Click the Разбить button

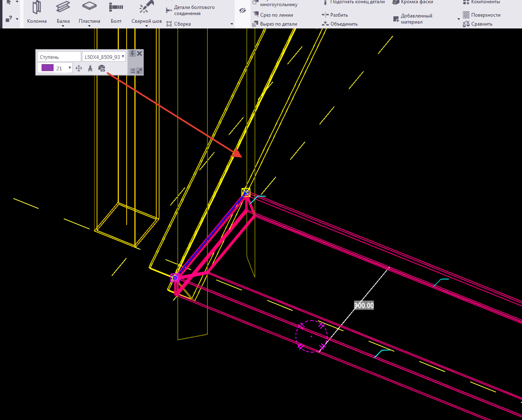point(339,15)
